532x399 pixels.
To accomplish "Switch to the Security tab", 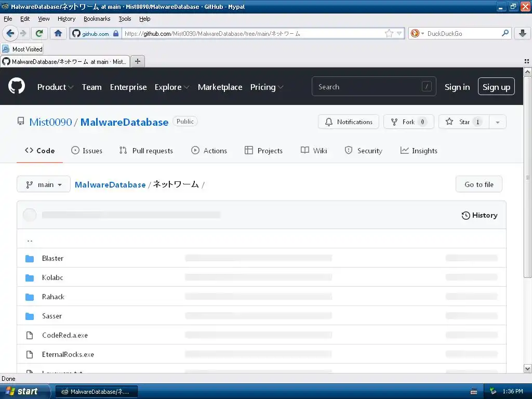I will click(363, 151).
